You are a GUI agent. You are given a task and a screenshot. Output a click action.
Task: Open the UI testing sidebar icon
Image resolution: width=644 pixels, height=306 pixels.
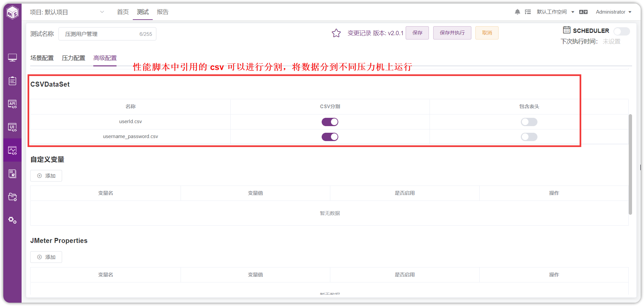(13, 127)
